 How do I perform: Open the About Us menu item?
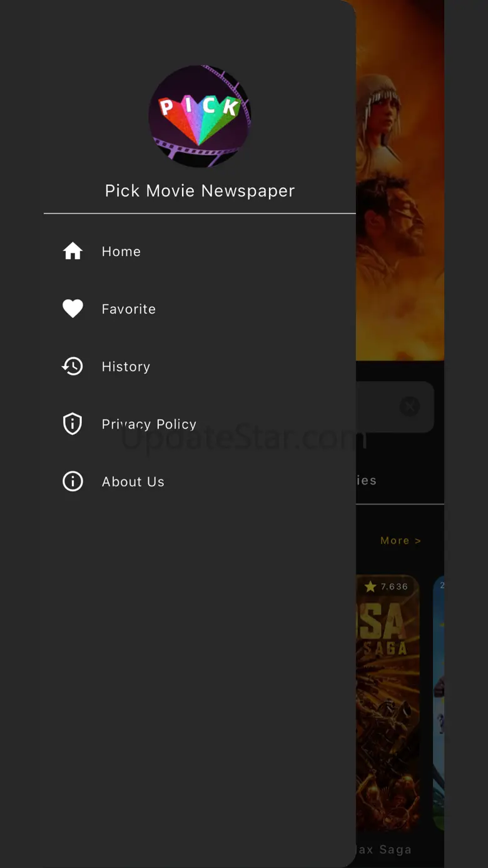(200, 481)
